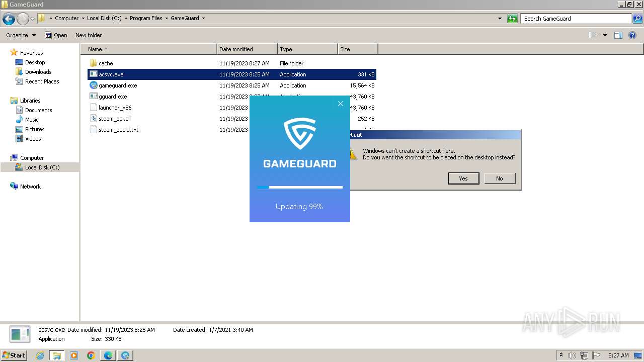The width and height of the screenshot is (644, 362).
Task: Click the refresh button beside address bar
Action: tap(512, 19)
